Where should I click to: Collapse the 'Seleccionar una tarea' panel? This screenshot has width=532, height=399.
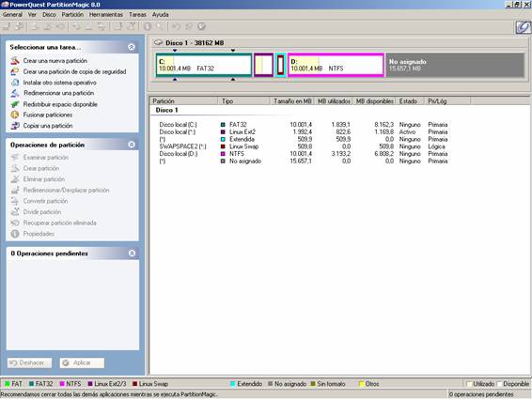pos(132,47)
